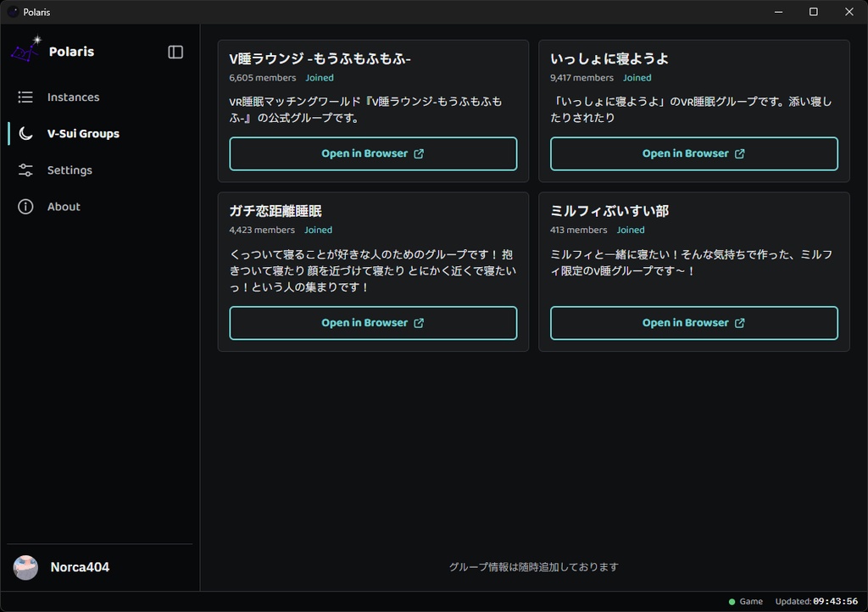Open V睡ラウンジ group in browser
Screen dimensions: 868x612
(x=373, y=153)
